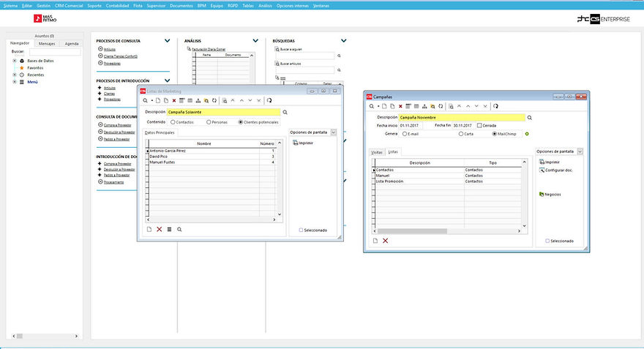
Task: Click Favoritos in the navigator tree
Action: (35, 68)
